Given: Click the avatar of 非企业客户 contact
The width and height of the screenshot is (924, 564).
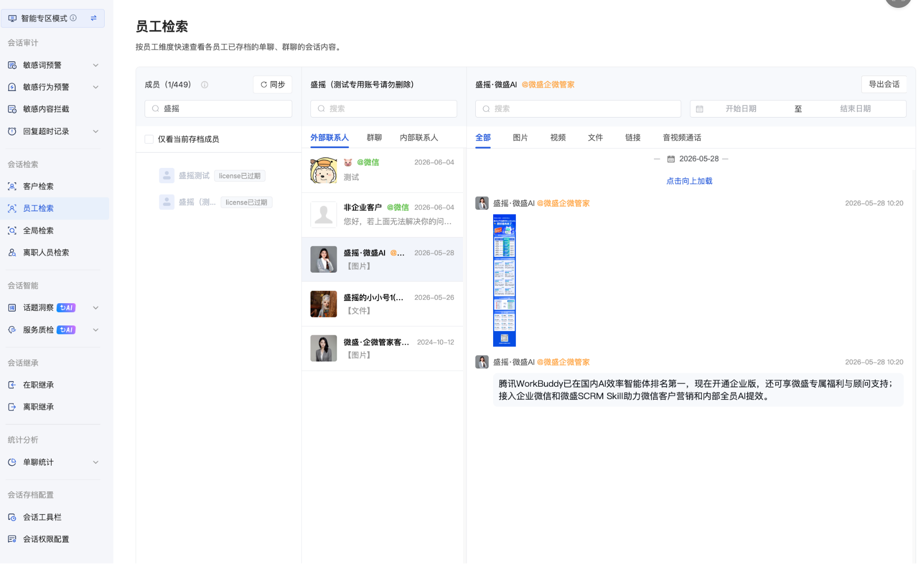Looking at the screenshot, I should coord(324,215).
